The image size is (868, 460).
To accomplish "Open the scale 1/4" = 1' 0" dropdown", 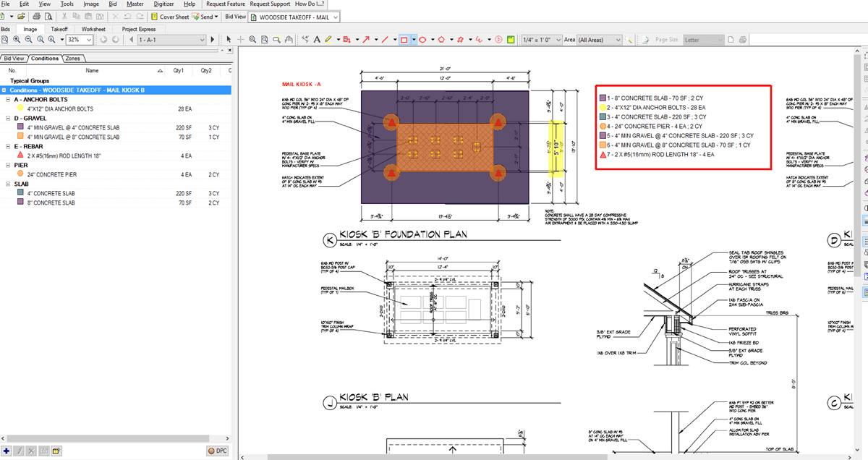I will point(558,40).
